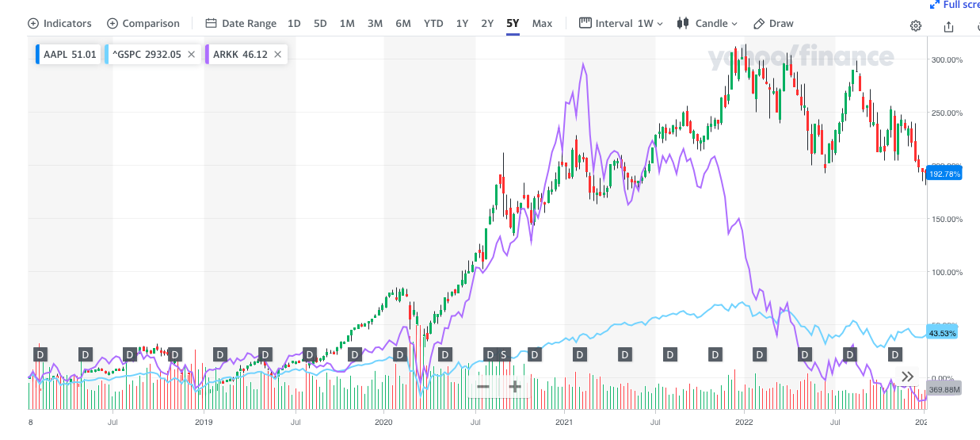980x440 pixels.
Task: Select the active 5Y range
Action: tap(513, 23)
